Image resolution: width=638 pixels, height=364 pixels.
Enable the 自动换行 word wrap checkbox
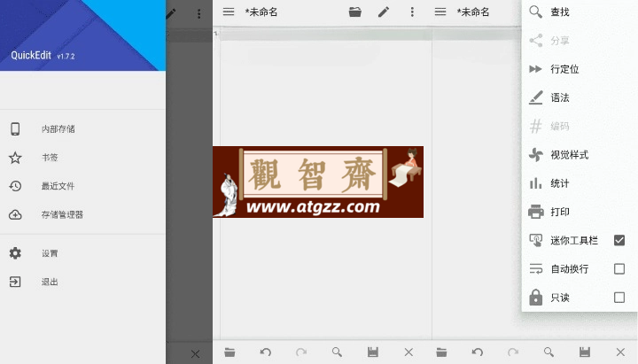pyautogui.click(x=619, y=269)
